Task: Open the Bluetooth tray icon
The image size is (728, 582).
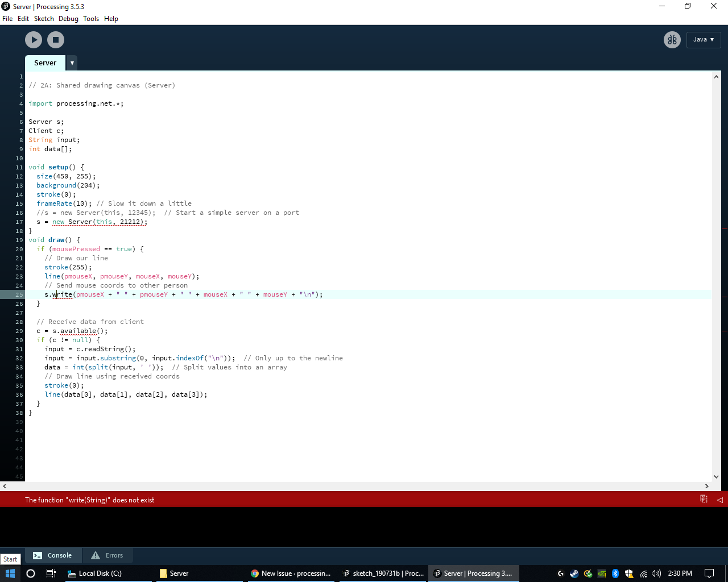Action: click(x=615, y=573)
